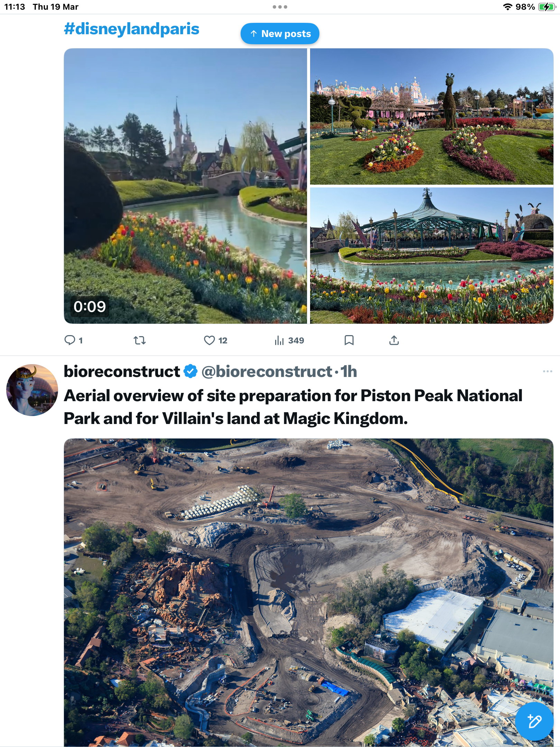The image size is (560, 747).
Task: Repost the tulip garden post
Action: point(140,340)
